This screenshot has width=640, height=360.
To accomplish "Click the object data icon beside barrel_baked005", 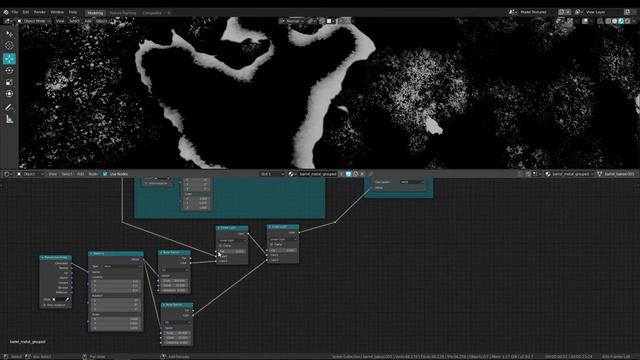I will coord(600,174).
